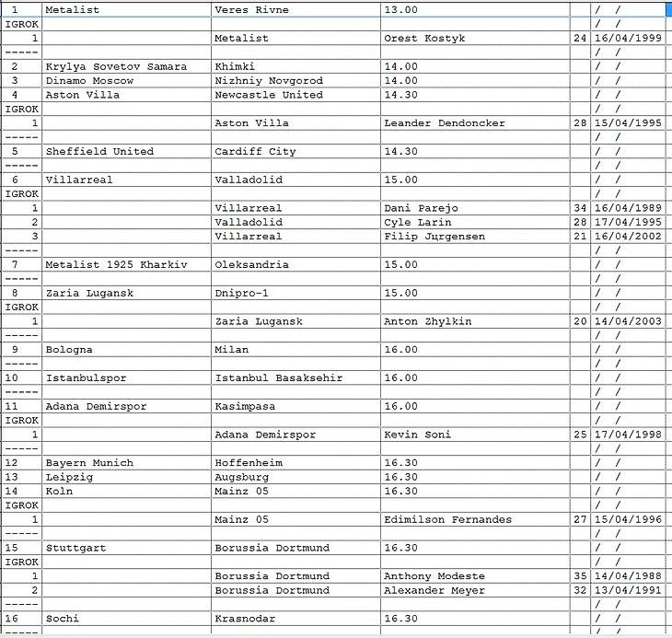Click the birth date 15/04/1995
Viewport: 672px width, 638px height.
628,123
